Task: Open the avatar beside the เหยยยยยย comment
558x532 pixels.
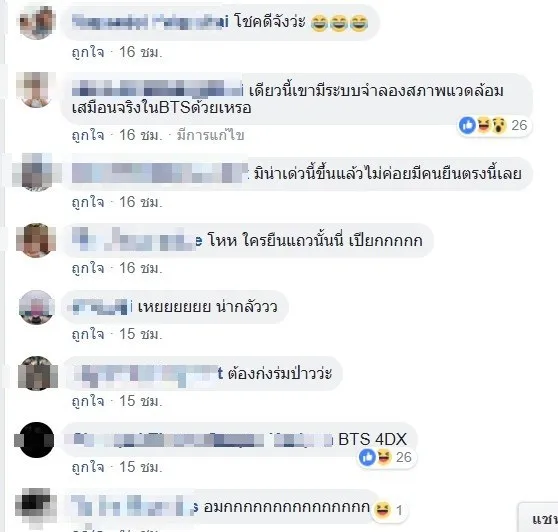Action: pos(36,307)
